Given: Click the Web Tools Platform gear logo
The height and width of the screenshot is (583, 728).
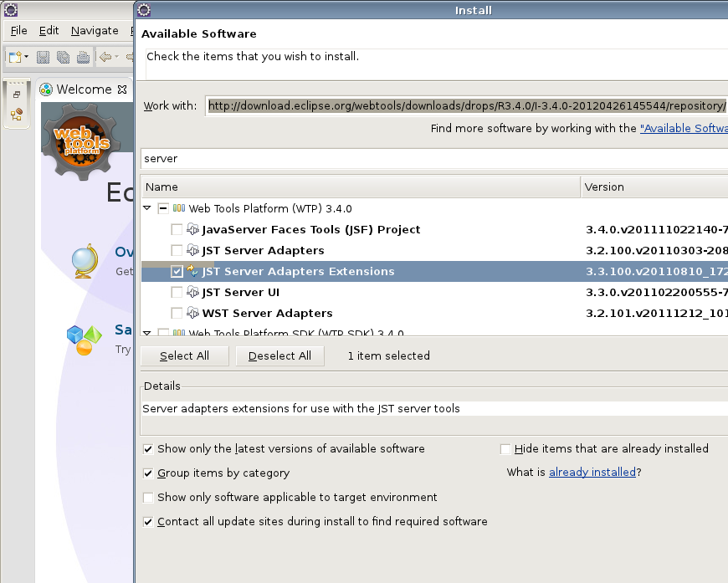Looking at the screenshot, I should point(82,141).
